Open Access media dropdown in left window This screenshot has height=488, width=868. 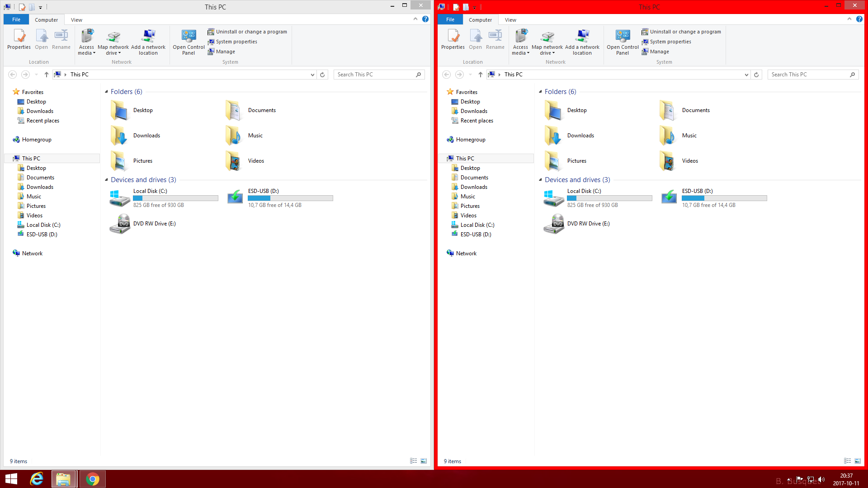pos(86,50)
